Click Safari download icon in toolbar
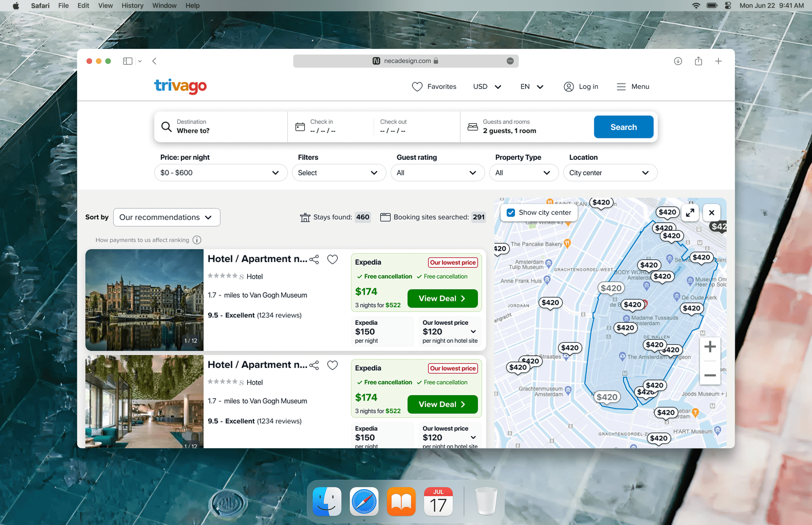This screenshot has height=525, width=812. click(x=678, y=61)
